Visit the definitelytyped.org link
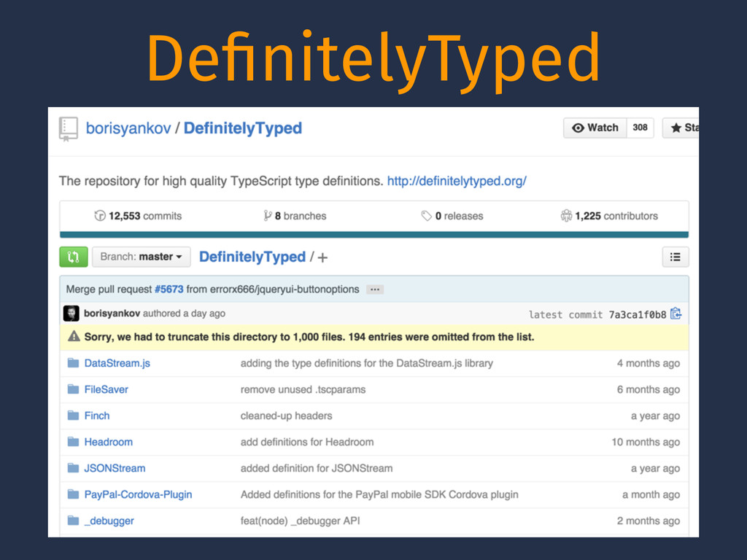The width and height of the screenshot is (747, 560). (x=457, y=181)
